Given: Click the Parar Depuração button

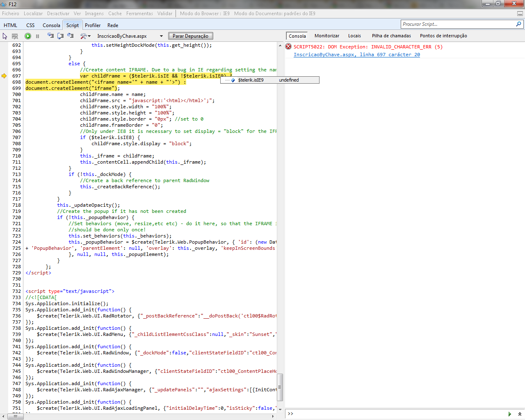Looking at the screenshot, I should click(x=190, y=36).
